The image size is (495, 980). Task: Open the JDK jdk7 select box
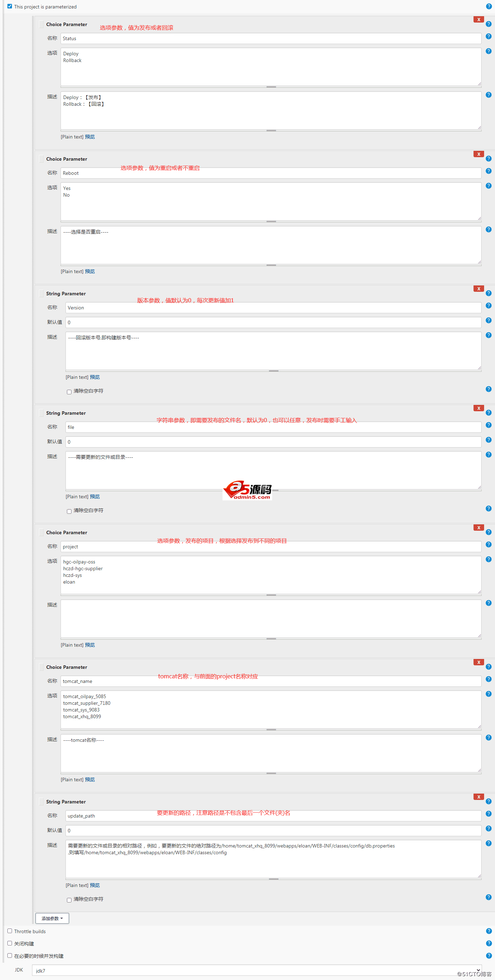[257, 970]
